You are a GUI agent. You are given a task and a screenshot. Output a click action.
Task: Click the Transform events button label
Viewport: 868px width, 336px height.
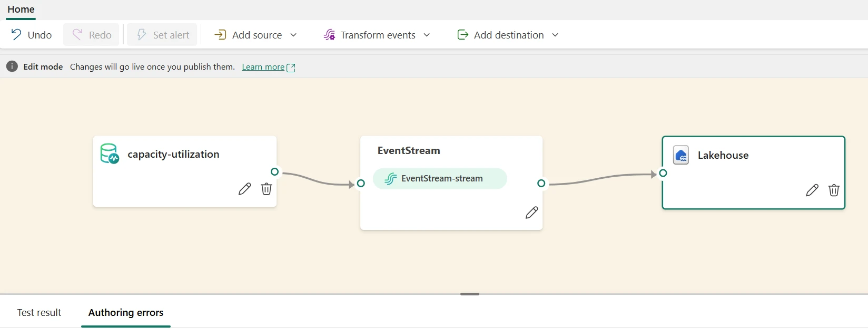[x=378, y=35]
